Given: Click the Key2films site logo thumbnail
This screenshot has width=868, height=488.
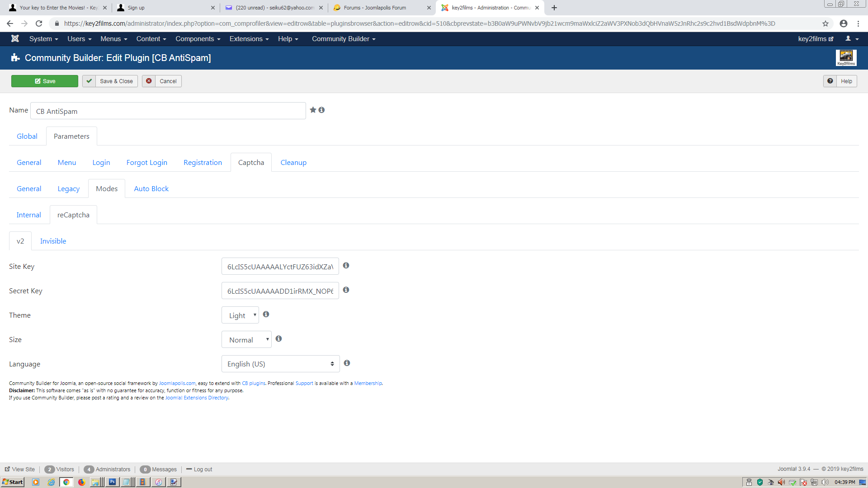Looking at the screenshot, I should [846, 58].
